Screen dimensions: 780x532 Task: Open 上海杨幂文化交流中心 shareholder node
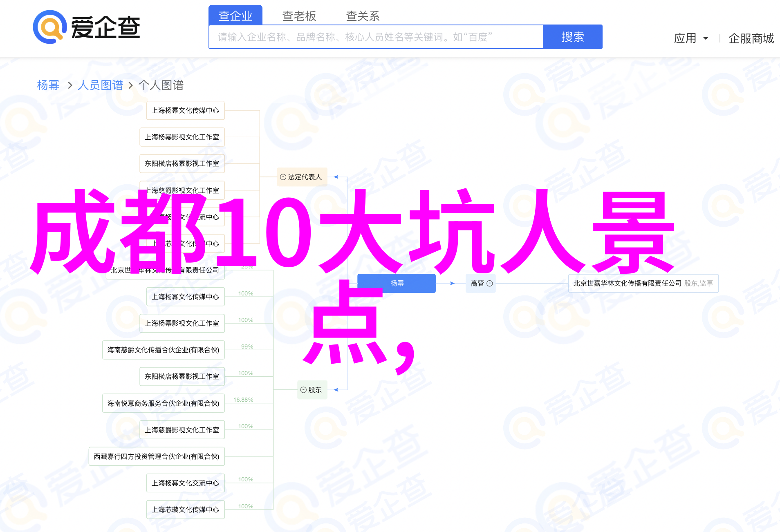pos(186,483)
